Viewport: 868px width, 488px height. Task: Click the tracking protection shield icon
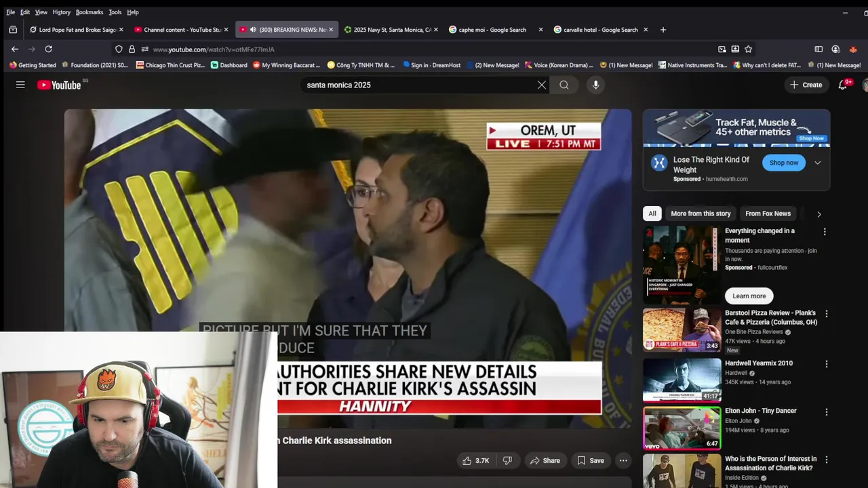click(119, 49)
